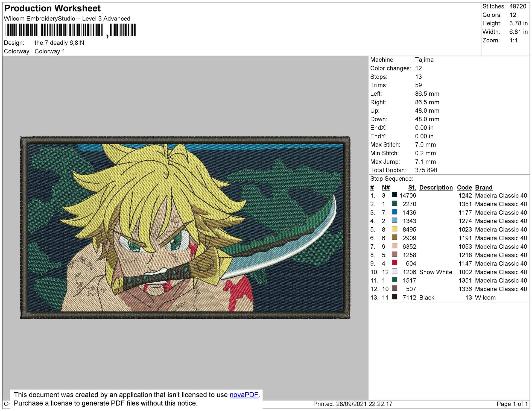Select the green swatch in stop row 2

[x=394, y=204]
